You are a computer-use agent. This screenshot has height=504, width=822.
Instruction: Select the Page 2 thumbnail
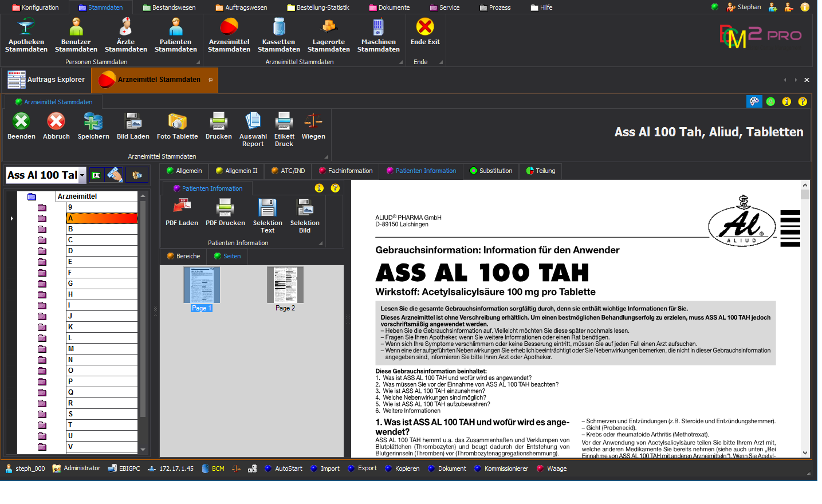pos(285,285)
